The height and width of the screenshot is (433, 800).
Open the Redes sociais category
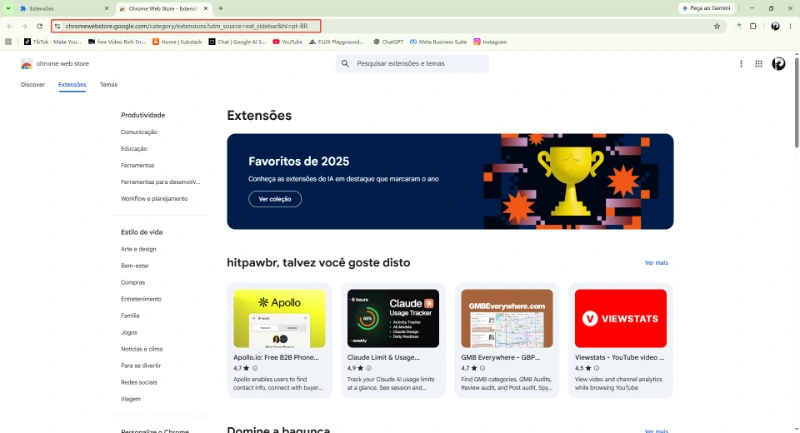click(x=139, y=383)
